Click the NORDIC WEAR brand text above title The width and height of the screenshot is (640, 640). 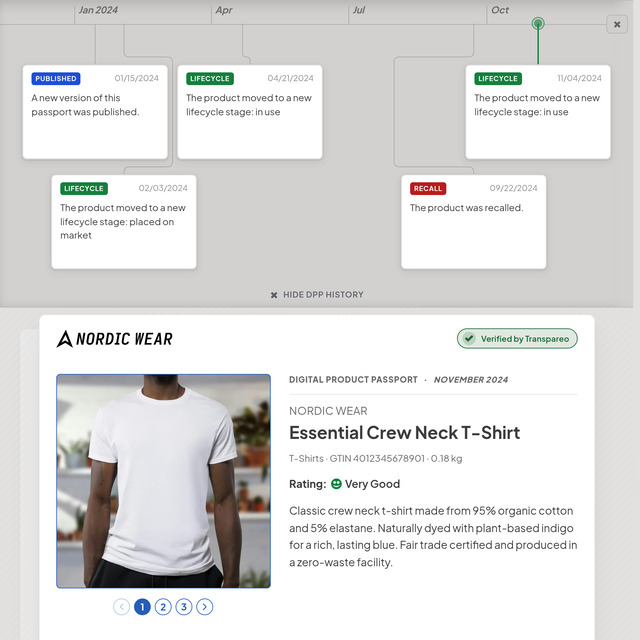click(328, 411)
